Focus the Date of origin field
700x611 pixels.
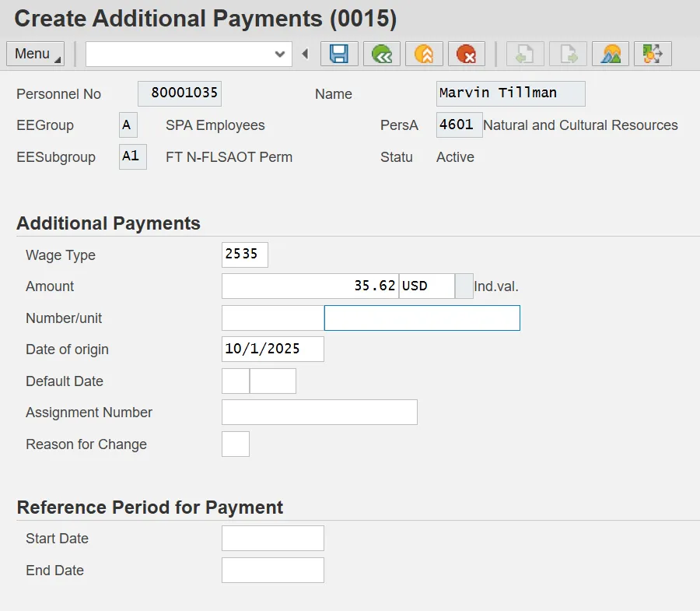click(x=272, y=349)
